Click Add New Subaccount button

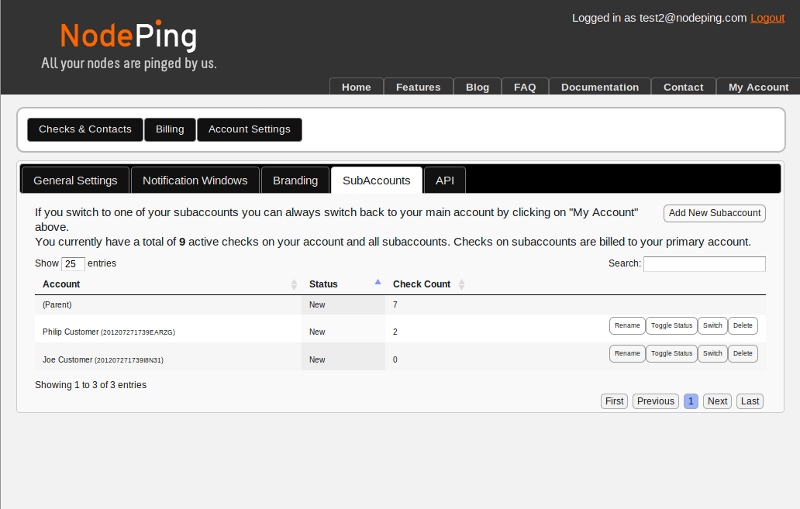(x=714, y=213)
